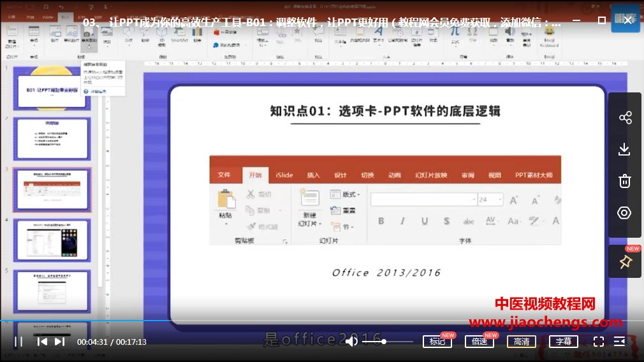Toggle Bold B button on the slide
The width and height of the screenshot is (644, 362).
click(x=381, y=221)
